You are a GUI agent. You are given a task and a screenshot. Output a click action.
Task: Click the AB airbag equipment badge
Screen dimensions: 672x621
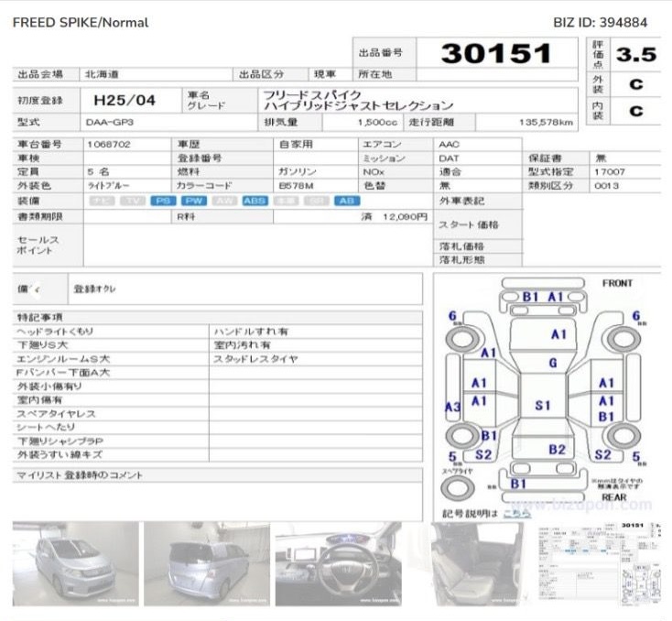pos(346,201)
